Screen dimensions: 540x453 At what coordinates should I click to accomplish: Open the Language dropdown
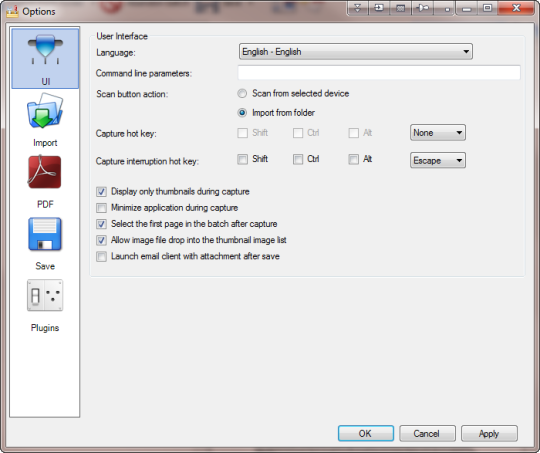(x=355, y=52)
